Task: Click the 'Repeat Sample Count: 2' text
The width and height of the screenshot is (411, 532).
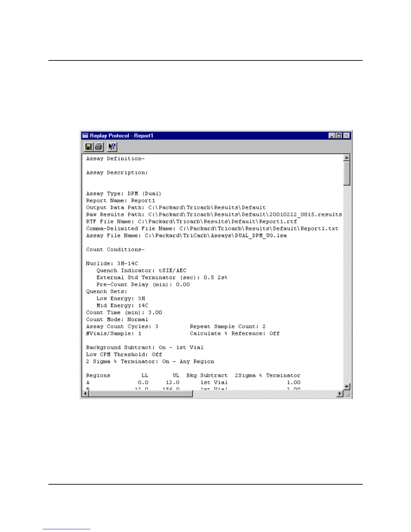Action: click(x=228, y=326)
